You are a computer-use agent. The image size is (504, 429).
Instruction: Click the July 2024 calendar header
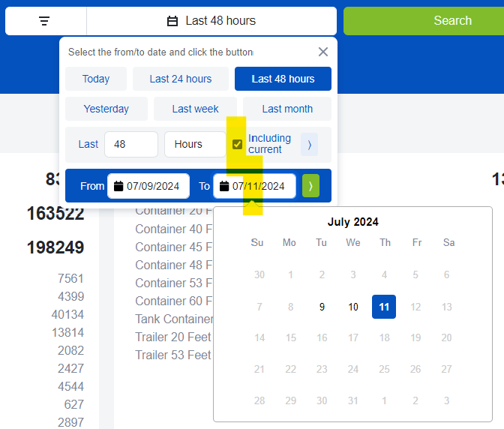click(x=352, y=222)
